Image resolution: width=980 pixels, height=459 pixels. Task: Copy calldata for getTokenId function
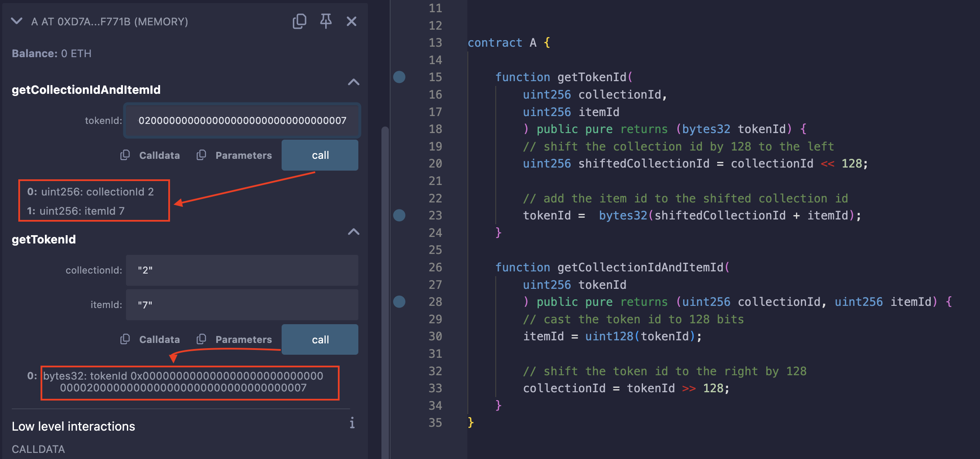pyautogui.click(x=126, y=339)
